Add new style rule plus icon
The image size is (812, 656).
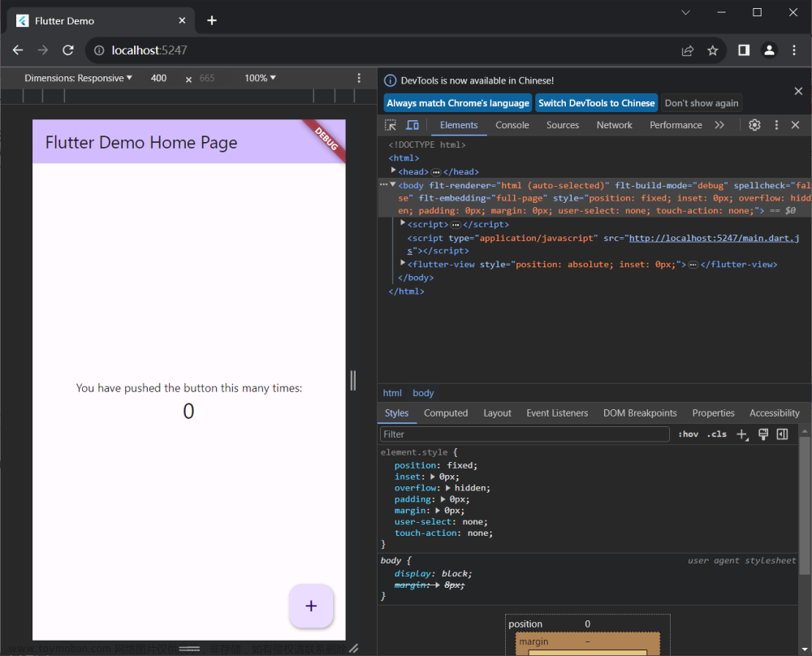point(742,434)
